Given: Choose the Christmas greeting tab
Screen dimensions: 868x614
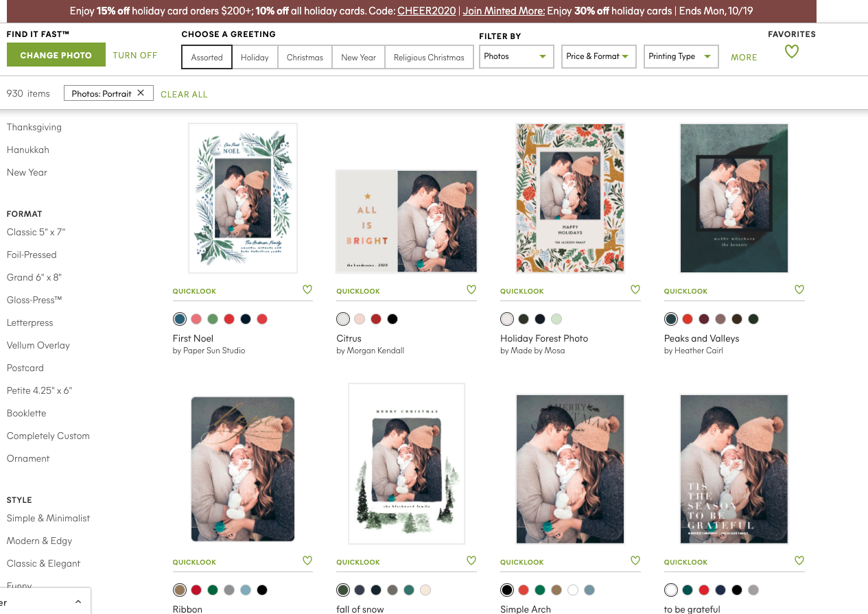Looking at the screenshot, I should pyautogui.click(x=305, y=58).
